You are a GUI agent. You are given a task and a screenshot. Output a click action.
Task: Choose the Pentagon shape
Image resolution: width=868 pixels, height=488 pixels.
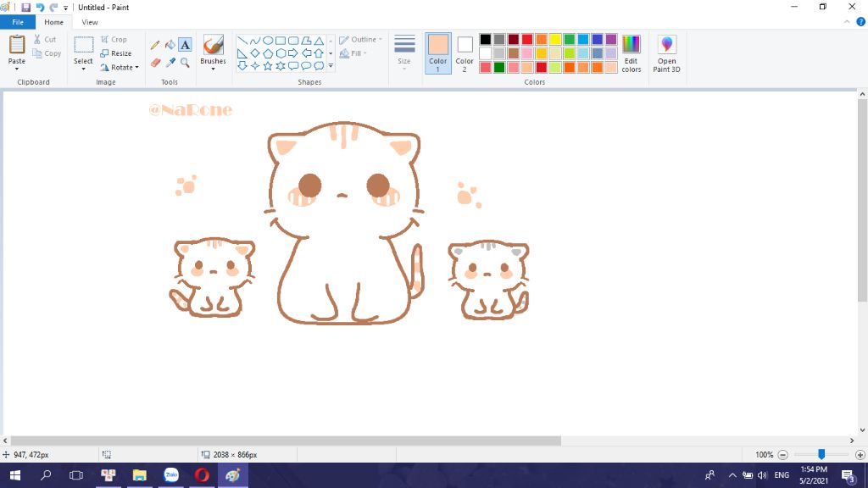pos(267,53)
